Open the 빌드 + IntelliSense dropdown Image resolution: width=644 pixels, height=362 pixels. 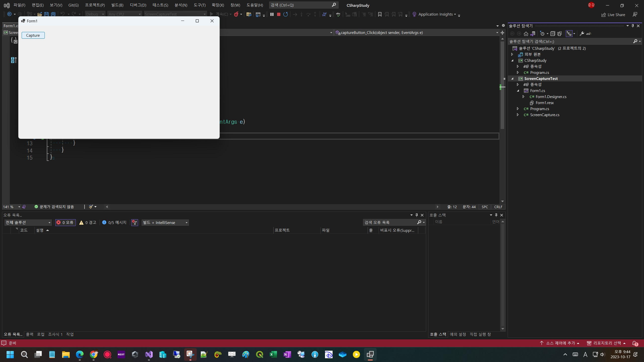click(x=165, y=222)
